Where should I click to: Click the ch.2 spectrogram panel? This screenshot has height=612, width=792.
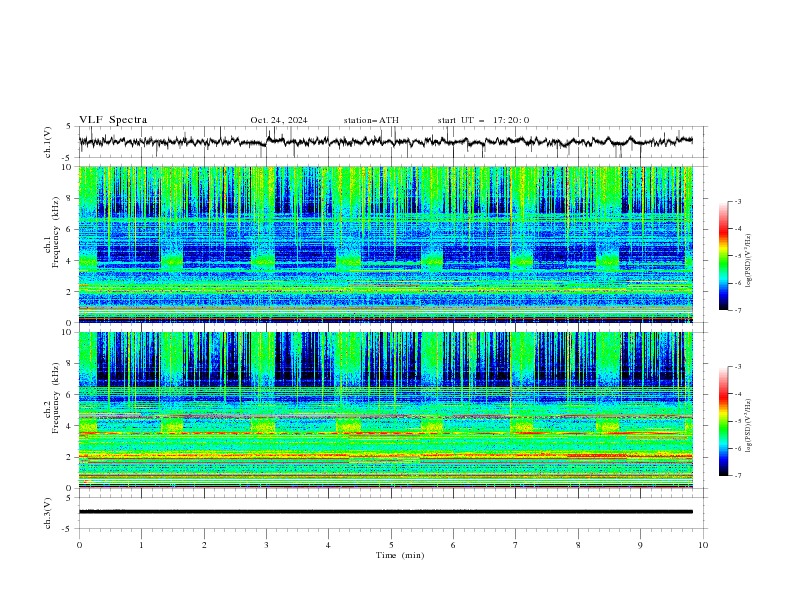tap(386, 410)
